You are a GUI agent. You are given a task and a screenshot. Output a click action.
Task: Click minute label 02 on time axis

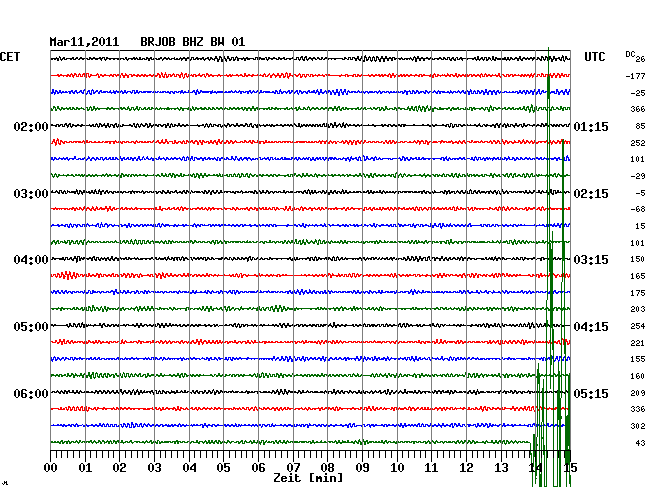pos(119,468)
